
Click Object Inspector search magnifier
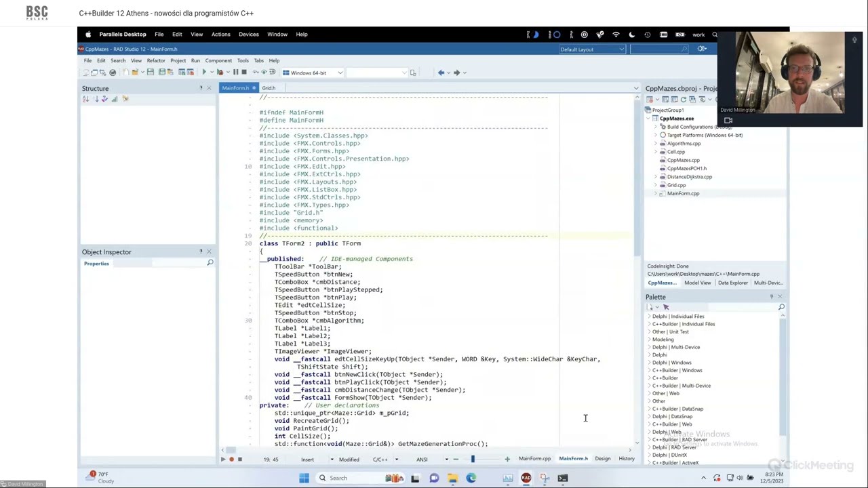(x=210, y=263)
